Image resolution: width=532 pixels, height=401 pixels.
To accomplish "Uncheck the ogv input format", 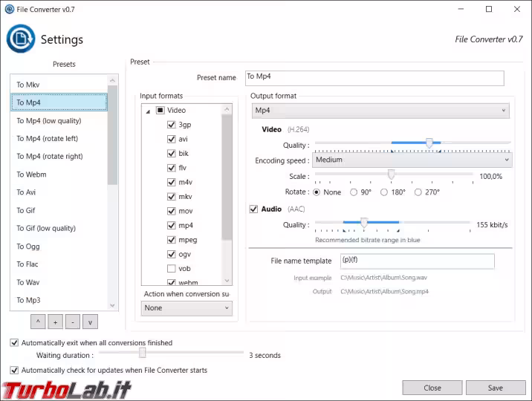I will pos(172,254).
